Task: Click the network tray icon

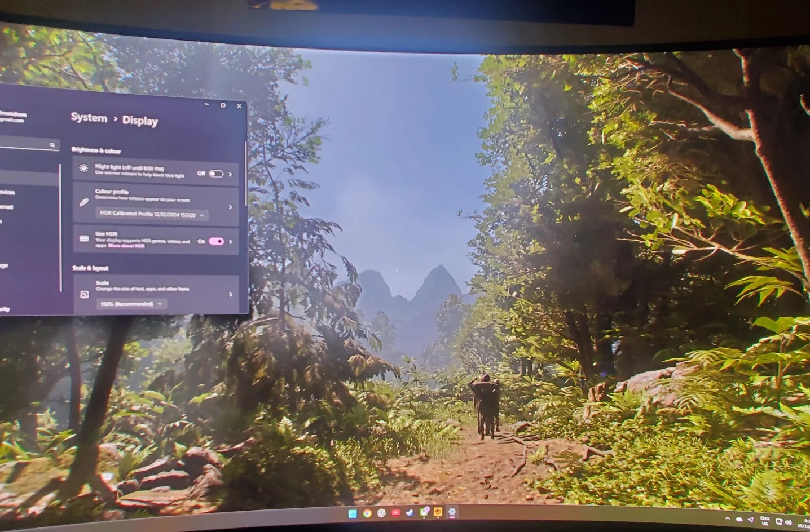Action: [779, 521]
